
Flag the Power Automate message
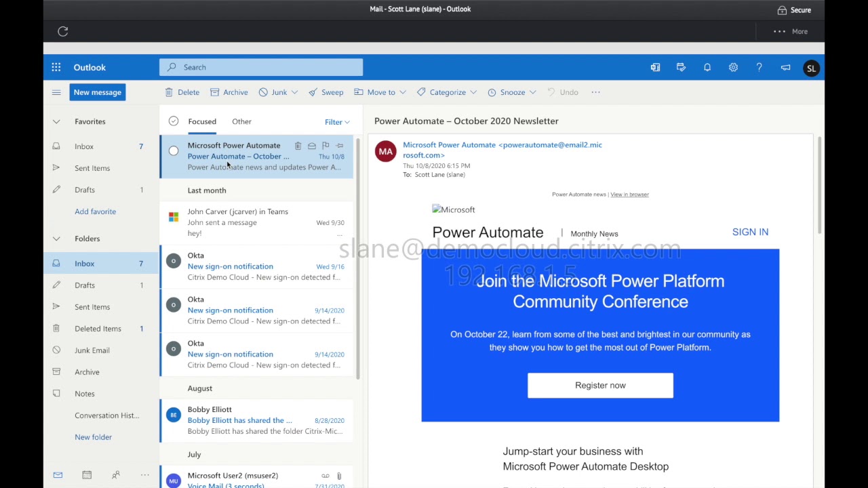(325, 146)
